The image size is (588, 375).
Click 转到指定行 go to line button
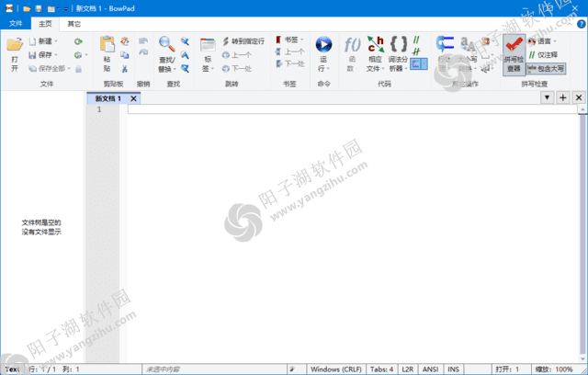coord(243,41)
